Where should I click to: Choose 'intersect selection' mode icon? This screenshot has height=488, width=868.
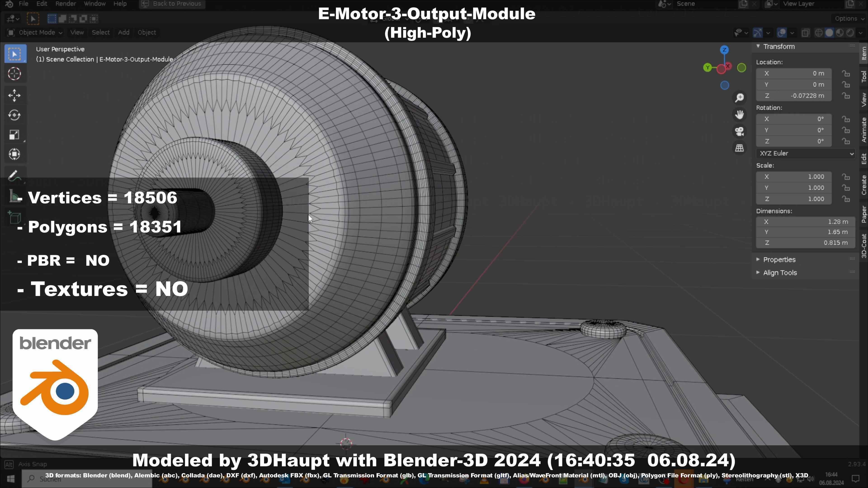tap(94, 19)
